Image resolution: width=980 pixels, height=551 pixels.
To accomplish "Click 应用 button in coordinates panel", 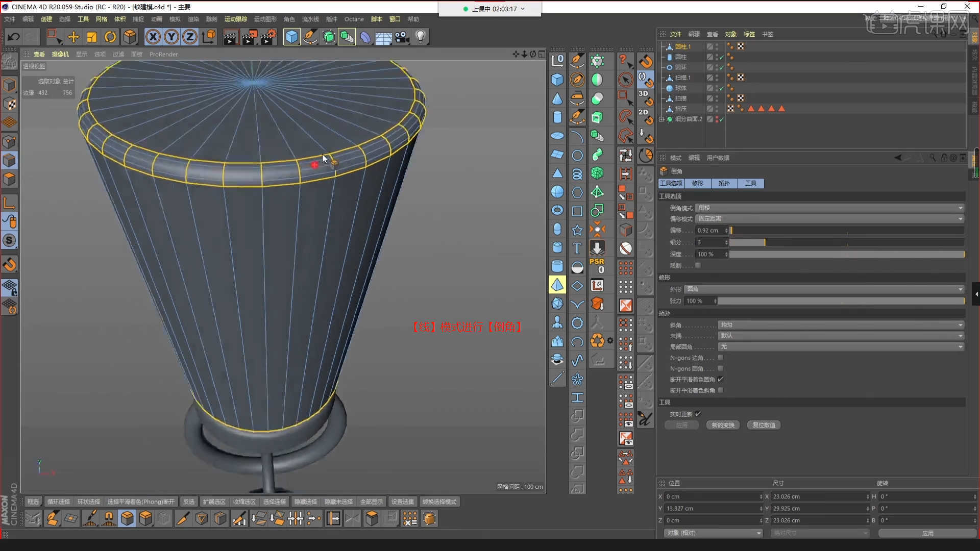I will (x=927, y=533).
